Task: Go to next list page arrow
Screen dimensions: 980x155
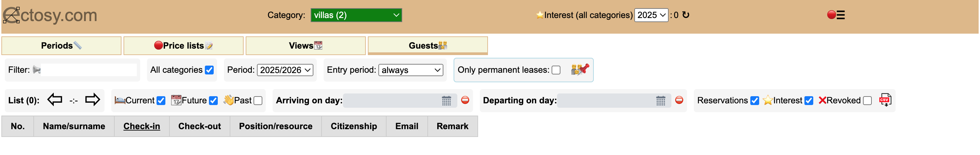Action: (92, 100)
